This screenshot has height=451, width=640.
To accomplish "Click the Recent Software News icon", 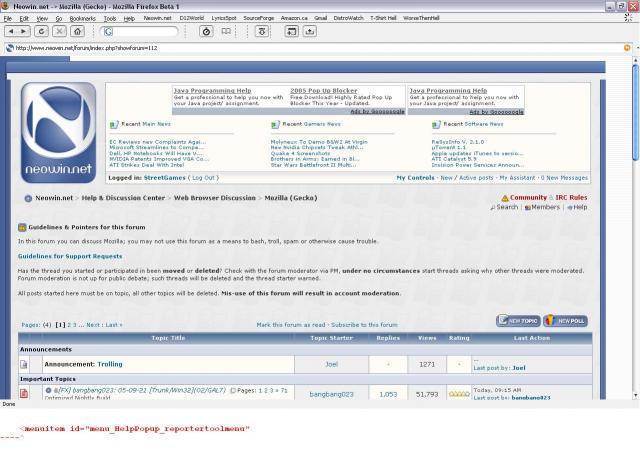I will tap(436, 124).
